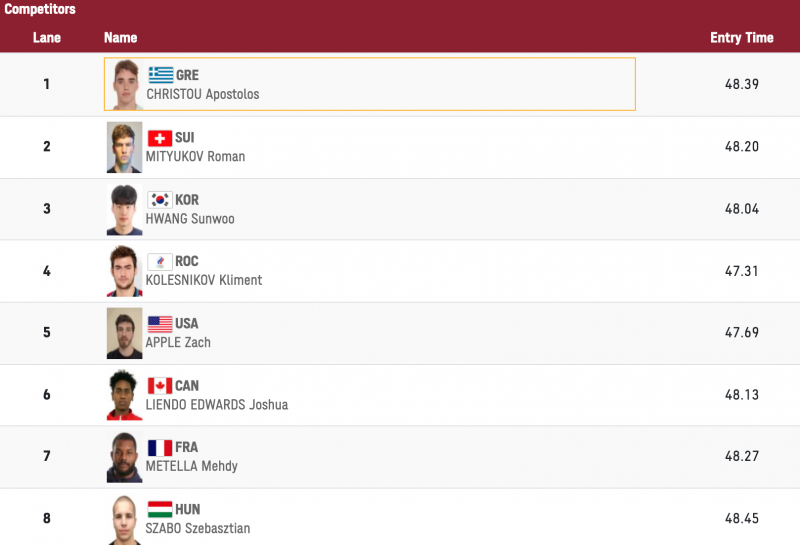This screenshot has width=800, height=547.
Task: Click the South Korea flag icon
Action: pos(160,200)
